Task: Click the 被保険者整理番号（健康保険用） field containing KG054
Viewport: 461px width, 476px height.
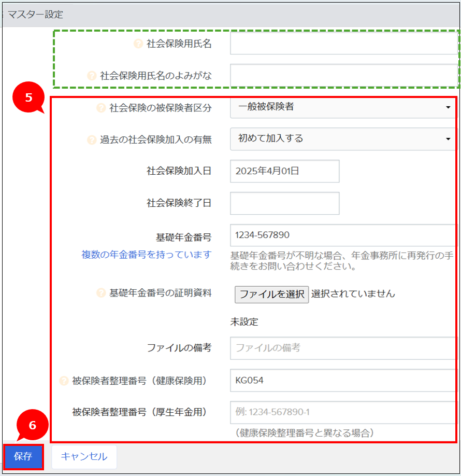Action: click(343, 381)
